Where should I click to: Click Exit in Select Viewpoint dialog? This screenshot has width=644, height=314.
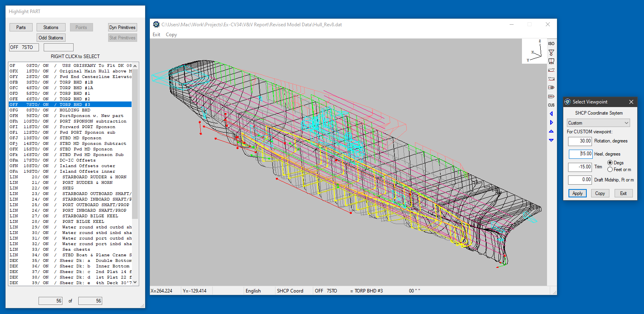coord(623,193)
